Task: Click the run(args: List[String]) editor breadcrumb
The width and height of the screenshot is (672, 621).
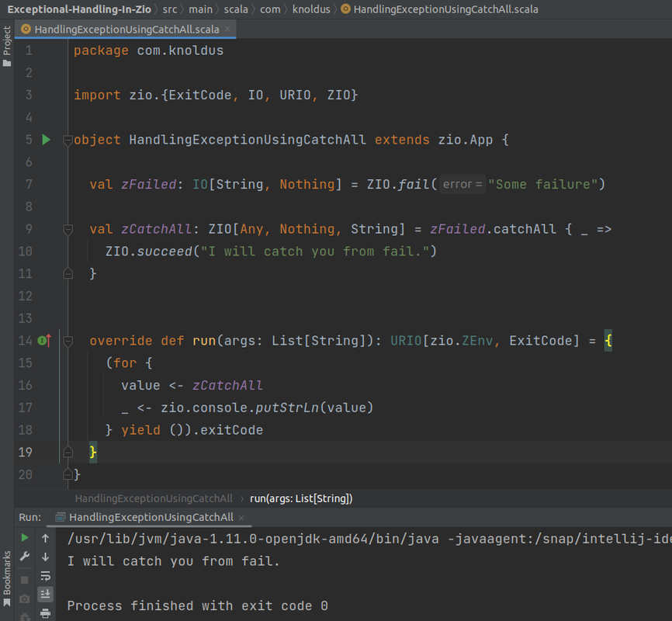Action: point(301,498)
